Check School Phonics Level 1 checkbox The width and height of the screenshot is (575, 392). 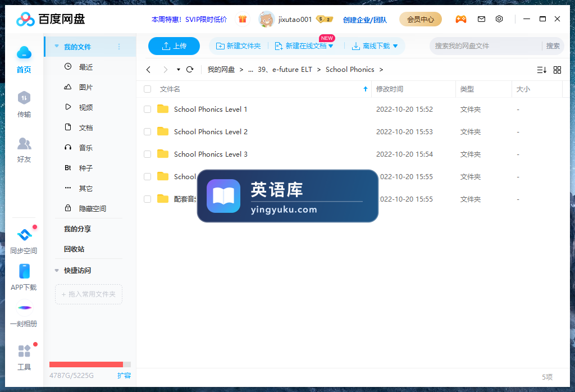click(148, 110)
